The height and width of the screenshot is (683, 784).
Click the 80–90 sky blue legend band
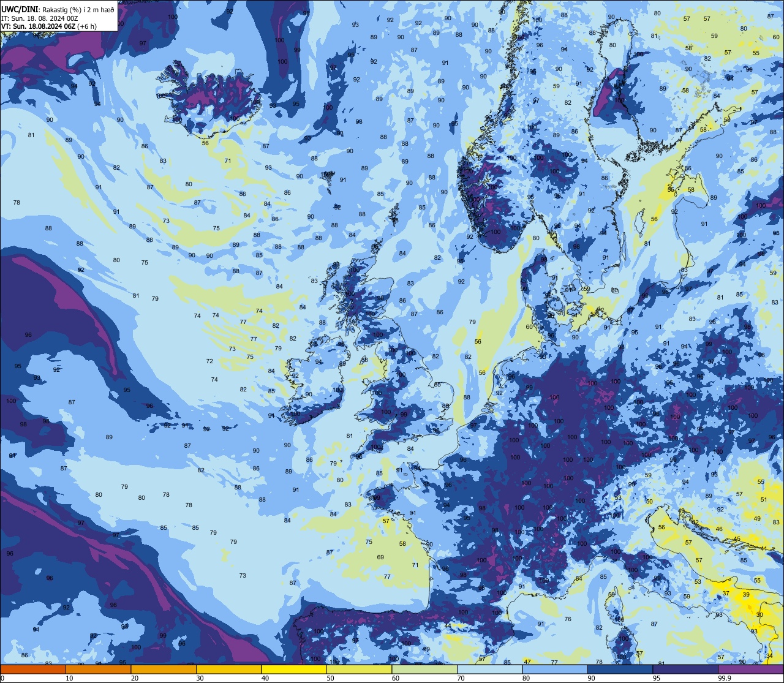pos(555,669)
